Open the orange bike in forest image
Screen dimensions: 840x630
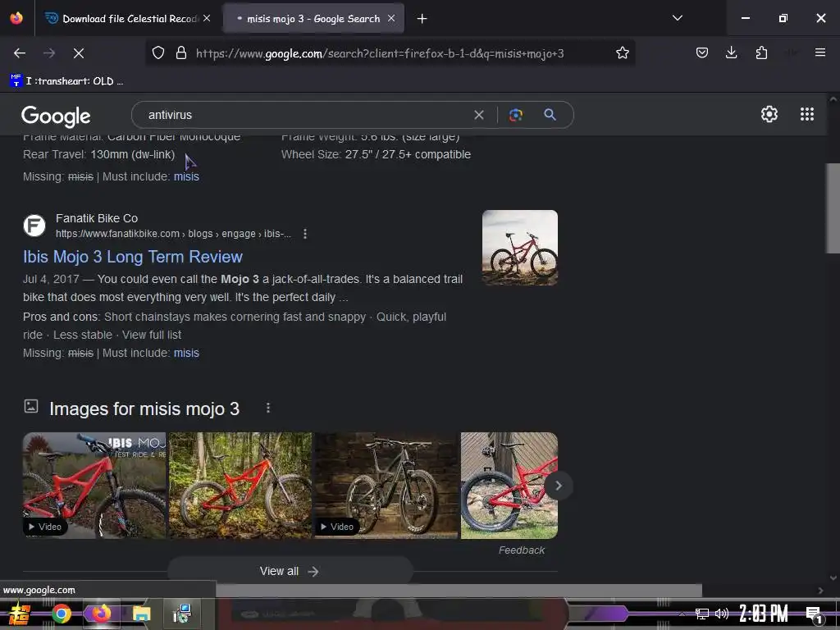point(240,486)
